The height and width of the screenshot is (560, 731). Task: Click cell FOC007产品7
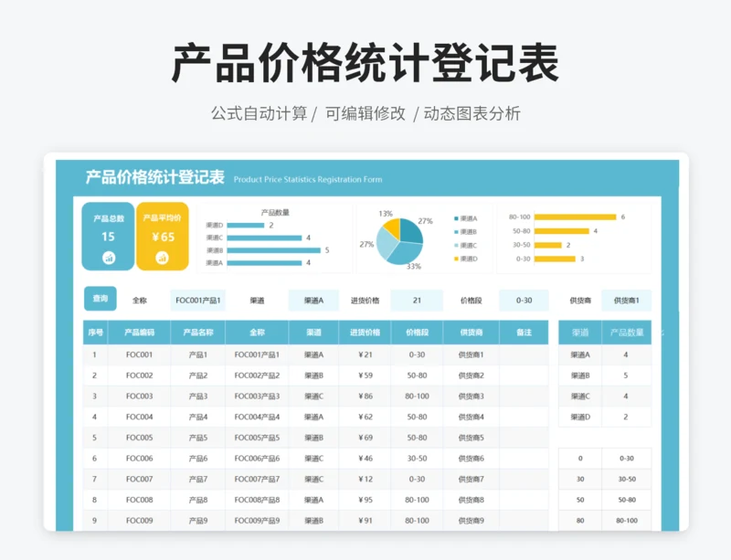pyautogui.click(x=257, y=480)
